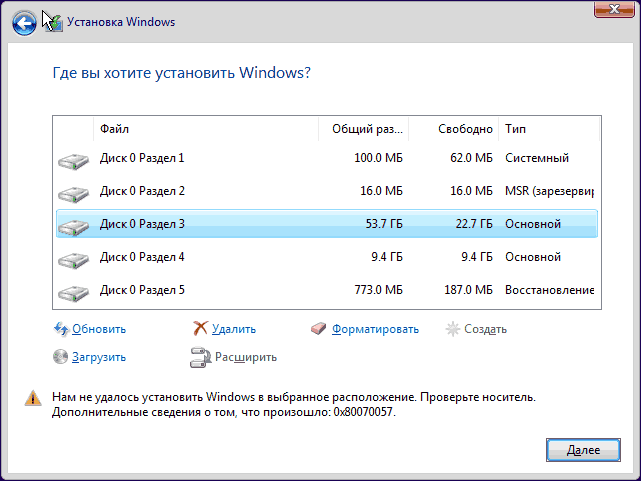Sort by the Общий раз... column header
This screenshot has width=641, height=481.
pos(363,129)
